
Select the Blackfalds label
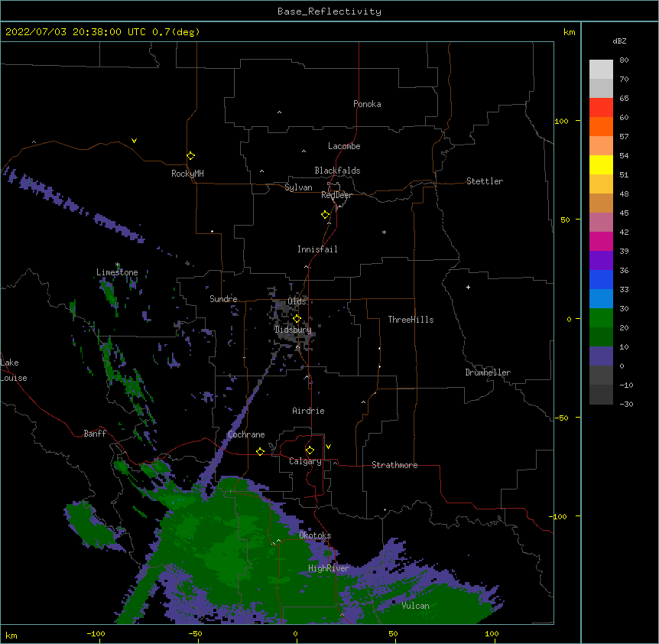(x=337, y=171)
